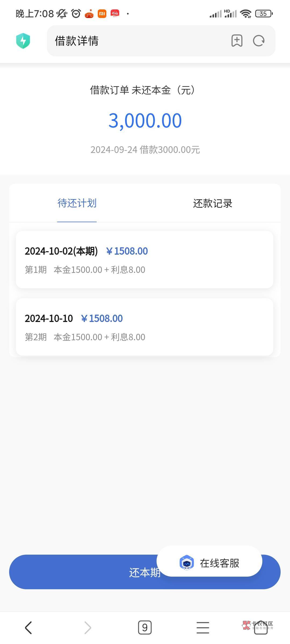Reload the page with refresh icon
290x644 pixels.
point(259,41)
